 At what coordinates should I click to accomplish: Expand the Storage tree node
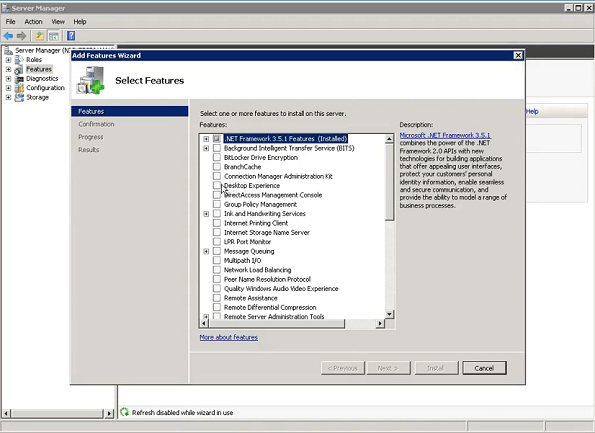[x=8, y=98]
